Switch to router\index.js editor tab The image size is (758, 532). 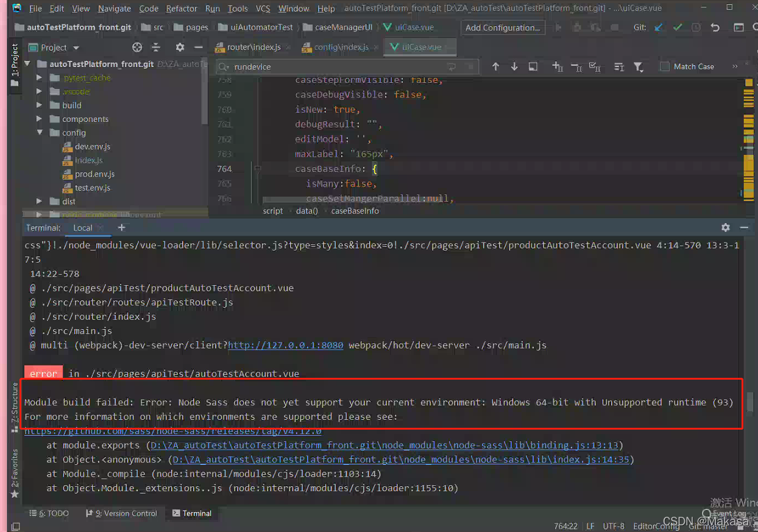(x=253, y=48)
